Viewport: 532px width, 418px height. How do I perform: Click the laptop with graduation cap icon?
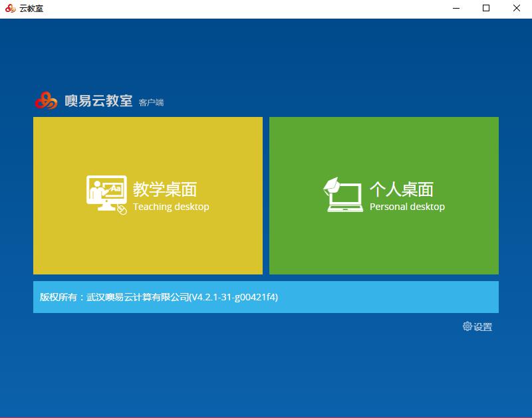coord(342,195)
